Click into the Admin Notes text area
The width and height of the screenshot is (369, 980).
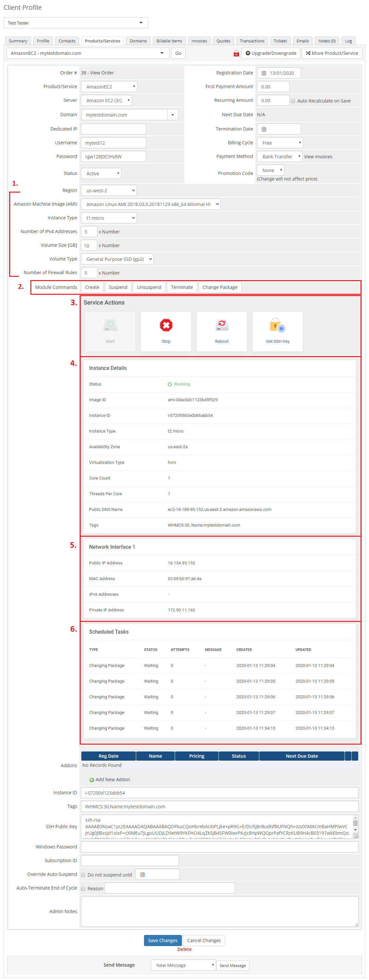[x=219, y=911]
